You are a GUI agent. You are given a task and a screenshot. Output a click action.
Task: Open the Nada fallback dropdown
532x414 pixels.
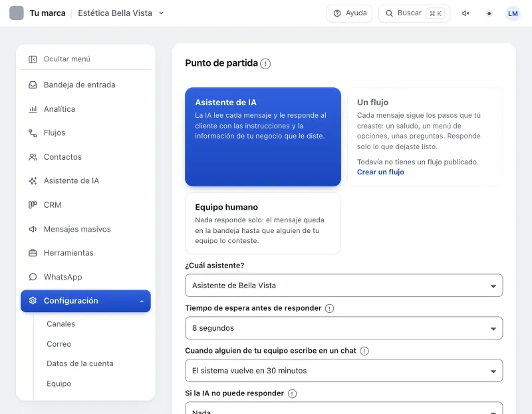tap(344, 408)
